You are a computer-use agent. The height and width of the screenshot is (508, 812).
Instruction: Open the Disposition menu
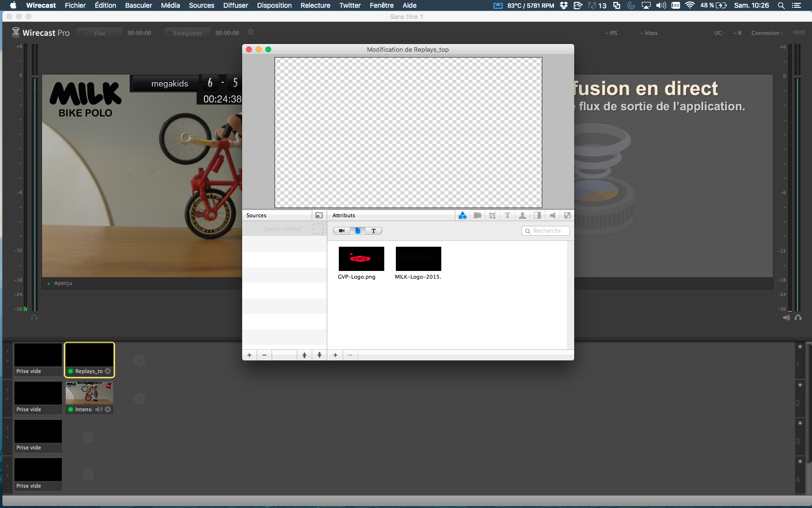tap(274, 5)
